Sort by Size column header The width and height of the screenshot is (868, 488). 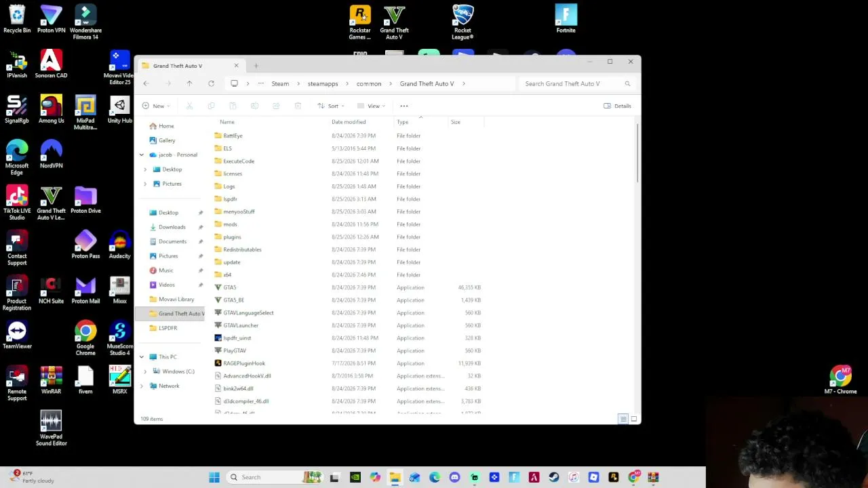[x=456, y=122]
